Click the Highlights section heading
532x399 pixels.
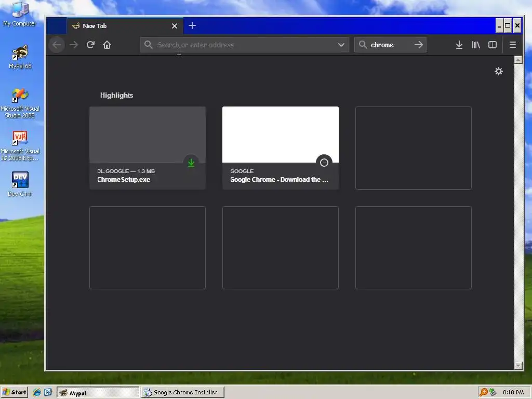pyautogui.click(x=116, y=96)
